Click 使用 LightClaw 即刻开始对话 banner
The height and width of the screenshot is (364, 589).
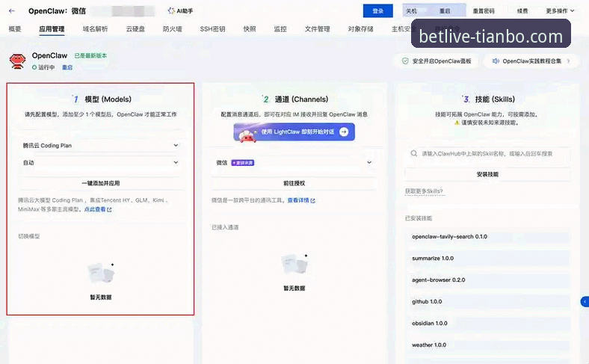click(x=294, y=132)
